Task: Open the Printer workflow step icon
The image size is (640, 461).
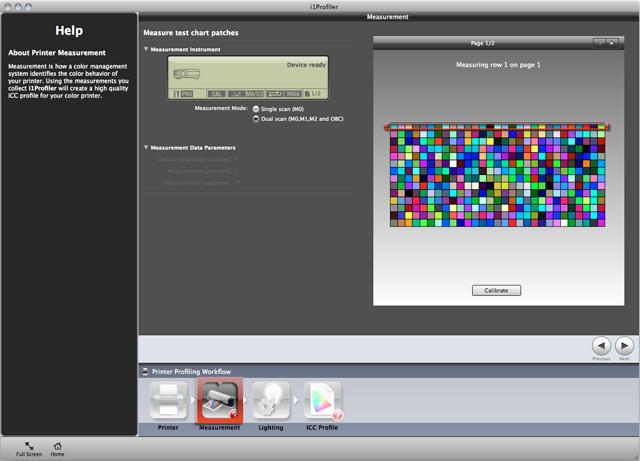Action: pos(168,401)
